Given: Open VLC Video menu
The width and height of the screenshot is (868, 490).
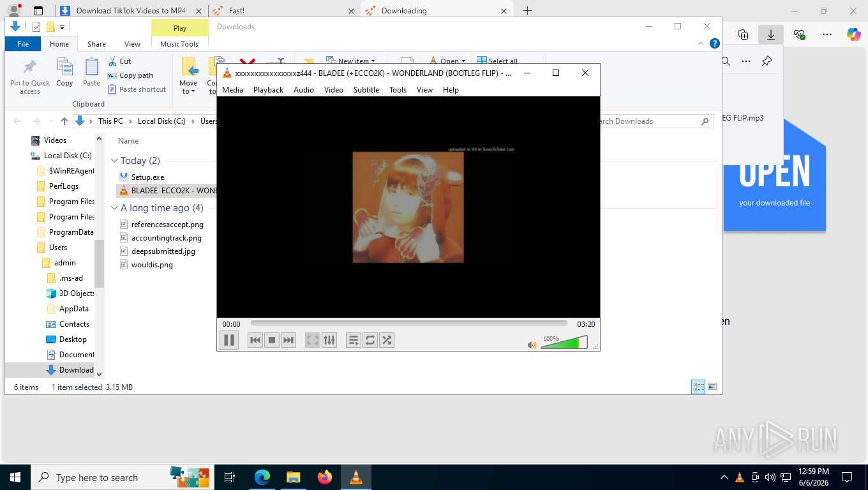Looking at the screenshot, I should pyautogui.click(x=333, y=90).
